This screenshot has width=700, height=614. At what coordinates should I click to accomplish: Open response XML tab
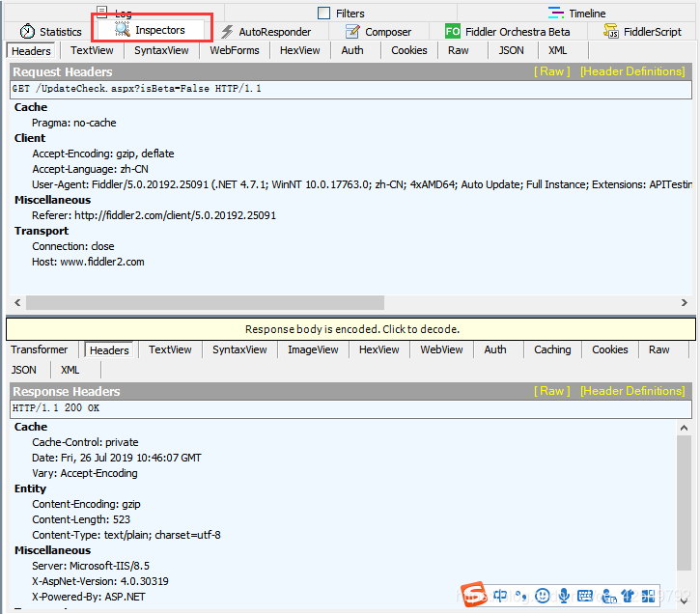[70, 371]
